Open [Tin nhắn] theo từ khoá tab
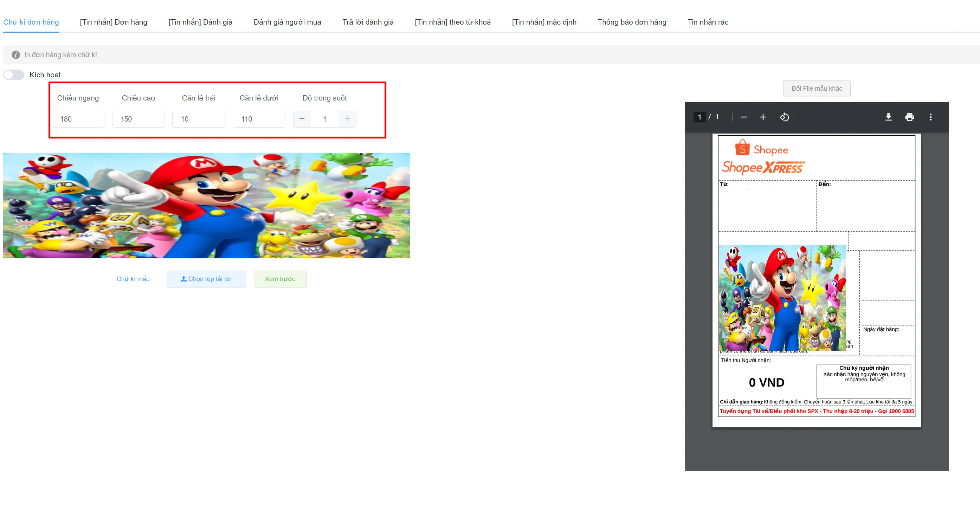The height and width of the screenshot is (524, 980). (x=453, y=22)
